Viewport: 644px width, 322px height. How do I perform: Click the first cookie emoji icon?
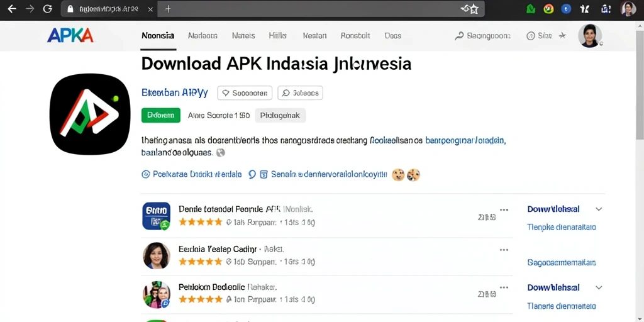398,175
